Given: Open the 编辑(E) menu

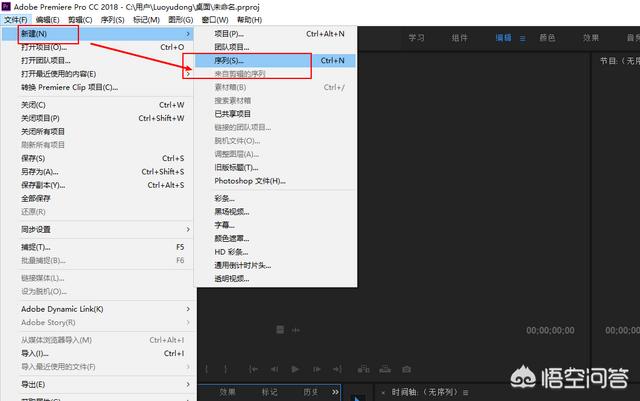Looking at the screenshot, I should (x=47, y=20).
